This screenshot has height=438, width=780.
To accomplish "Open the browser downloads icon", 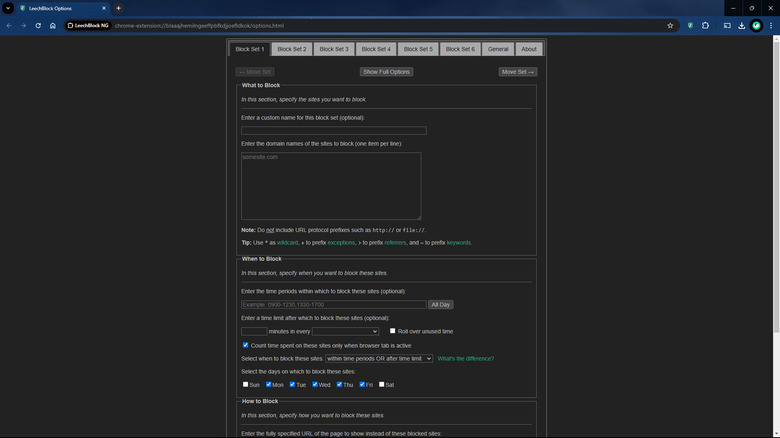I will pos(741,25).
